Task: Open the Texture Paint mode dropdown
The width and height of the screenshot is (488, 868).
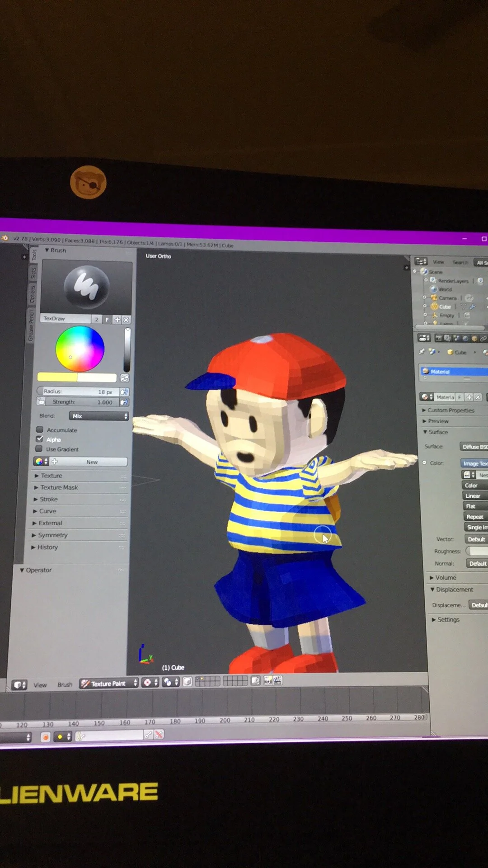Action: coord(109,683)
